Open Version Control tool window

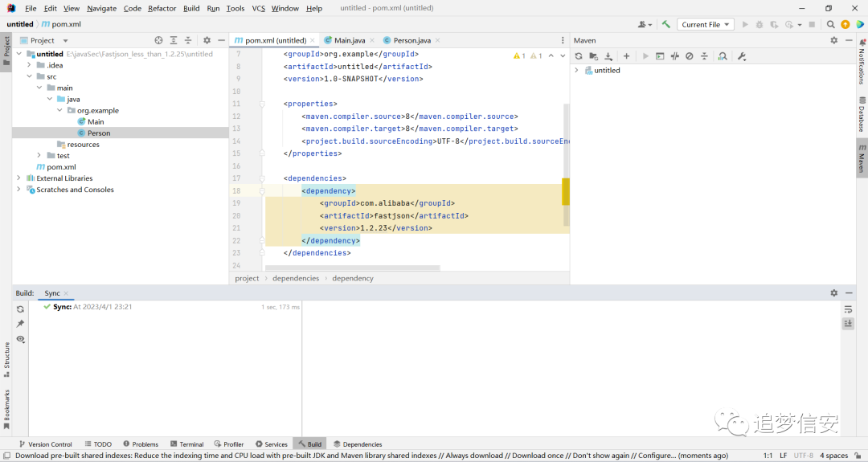coord(45,444)
